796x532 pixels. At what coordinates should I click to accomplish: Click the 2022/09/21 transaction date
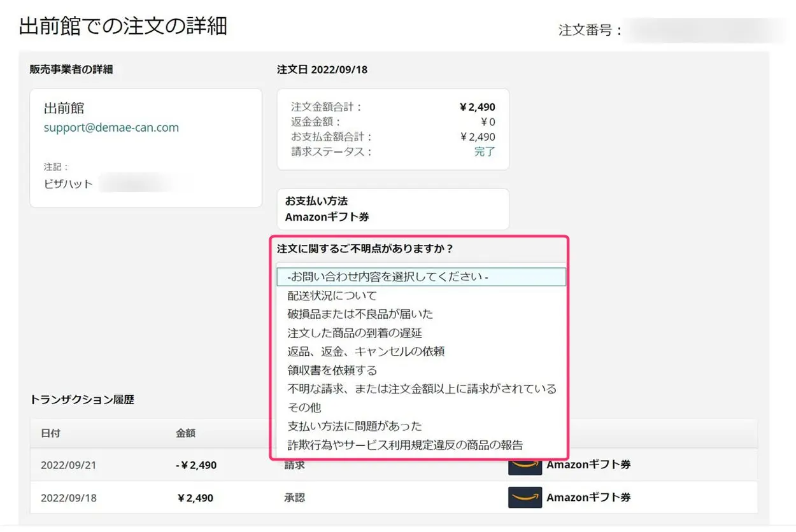pos(69,465)
